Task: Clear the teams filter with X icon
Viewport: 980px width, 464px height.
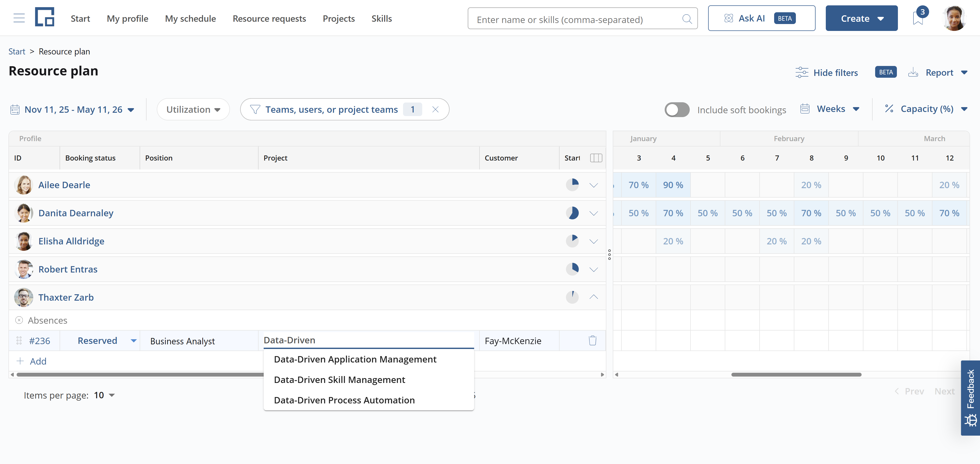Action: (x=436, y=109)
